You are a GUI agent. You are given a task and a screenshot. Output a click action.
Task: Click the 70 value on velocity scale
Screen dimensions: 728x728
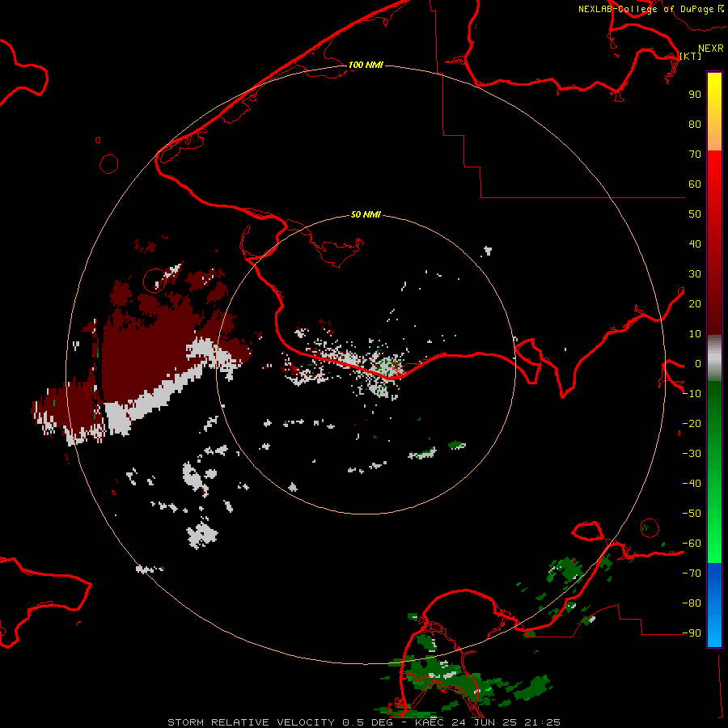point(695,154)
